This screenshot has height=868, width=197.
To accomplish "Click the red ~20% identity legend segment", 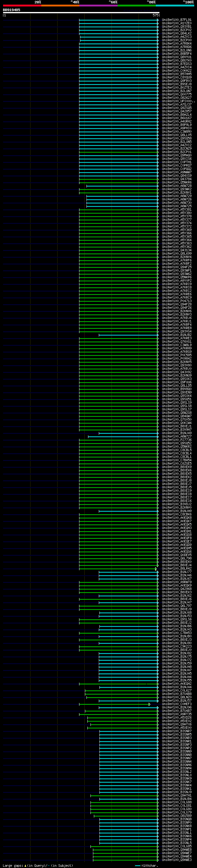I will point(22,6).
